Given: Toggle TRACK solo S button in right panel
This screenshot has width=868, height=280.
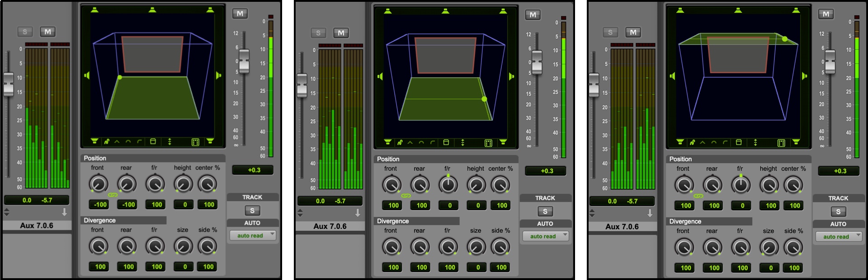Looking at the screenshot, I should point(838,211).
